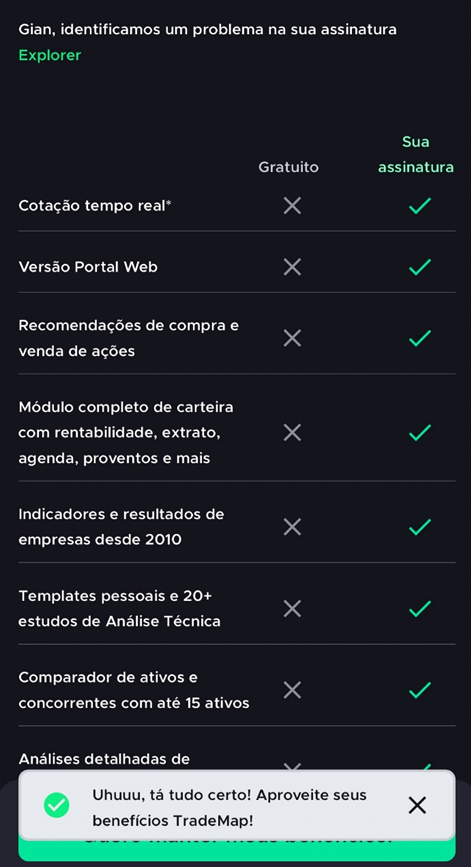This screenshot has height=867, width=471.
Task: Tap gray X for Cotação tempo real
Action: [x=292, y=206]
